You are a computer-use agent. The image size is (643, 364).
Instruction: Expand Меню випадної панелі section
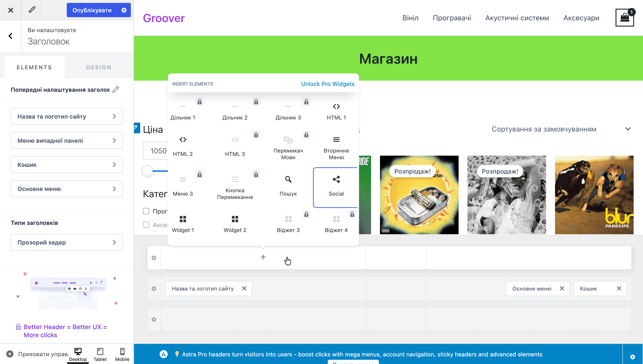67,140
